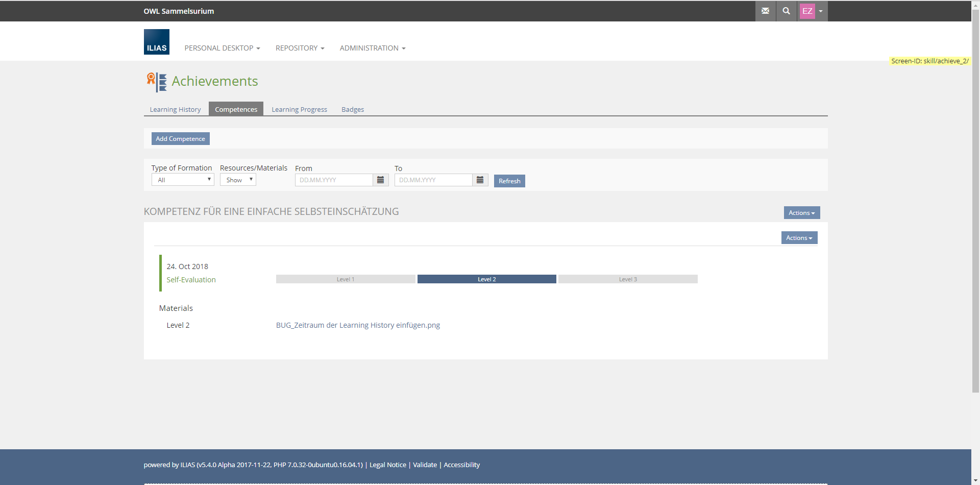The width and height of the screenshot is (980, 485).
Task: Open the competence heading Actions dropdown
Action: point(801,213)
